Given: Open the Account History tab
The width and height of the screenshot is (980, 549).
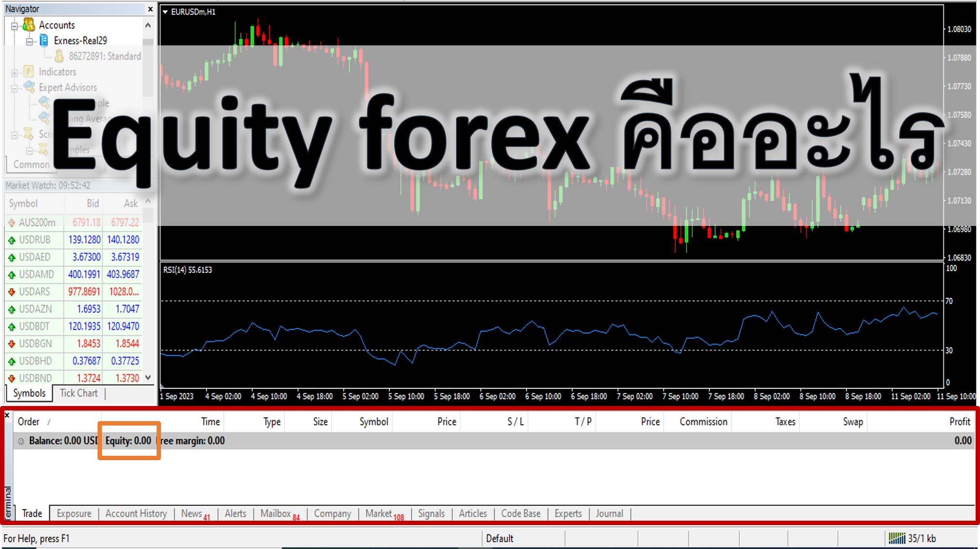Looking at the screenshot, I should click(x=136, y=513).
